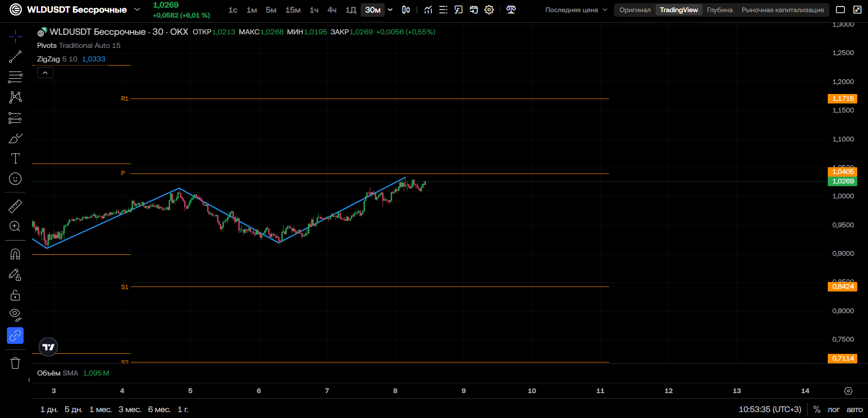Select the text annotation tool
The height and width of the screenshot is (418, 868).
point(15,159)
